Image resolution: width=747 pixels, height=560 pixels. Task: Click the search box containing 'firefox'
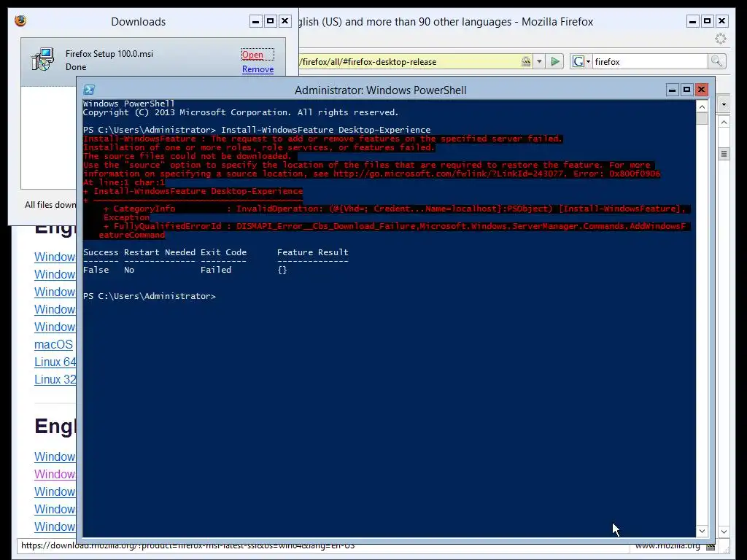[x=650, y=61]
